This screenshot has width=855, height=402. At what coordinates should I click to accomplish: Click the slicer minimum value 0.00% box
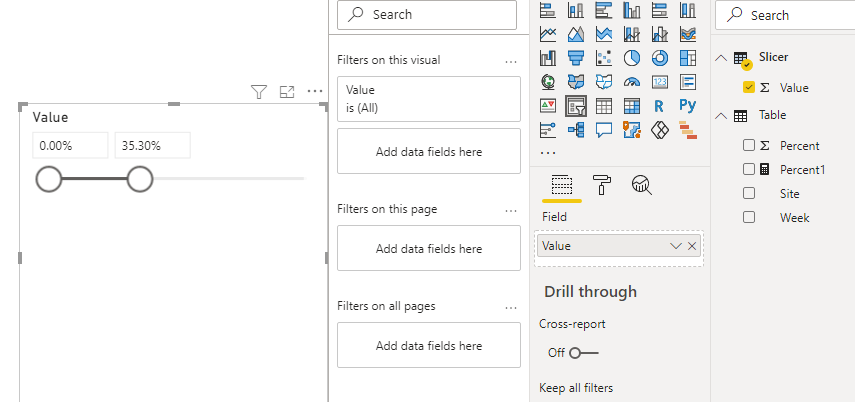[70, 146]
